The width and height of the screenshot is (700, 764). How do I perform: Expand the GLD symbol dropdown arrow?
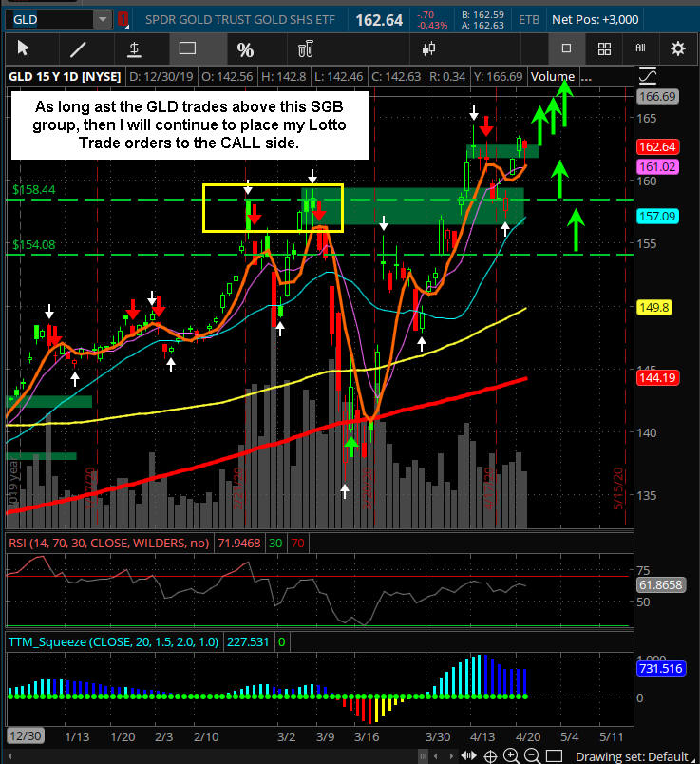102,19
